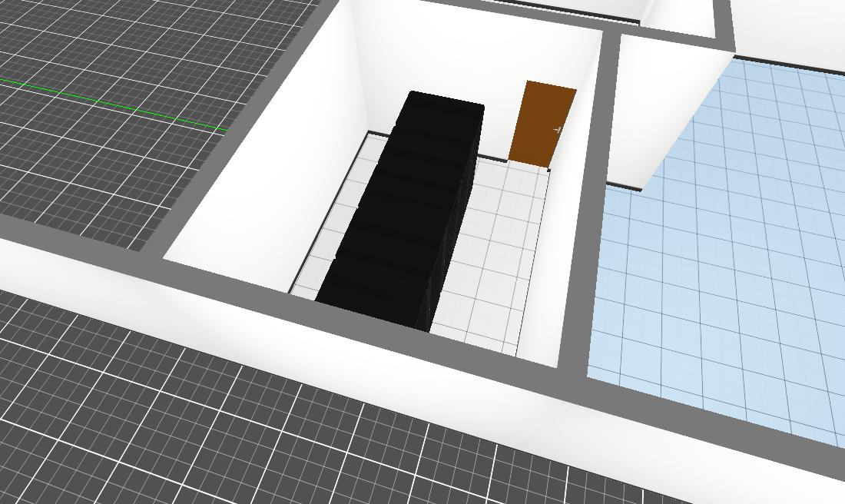Click the handle on the brown door
This screenshot has height=504, width=845.
coord(559,130)
